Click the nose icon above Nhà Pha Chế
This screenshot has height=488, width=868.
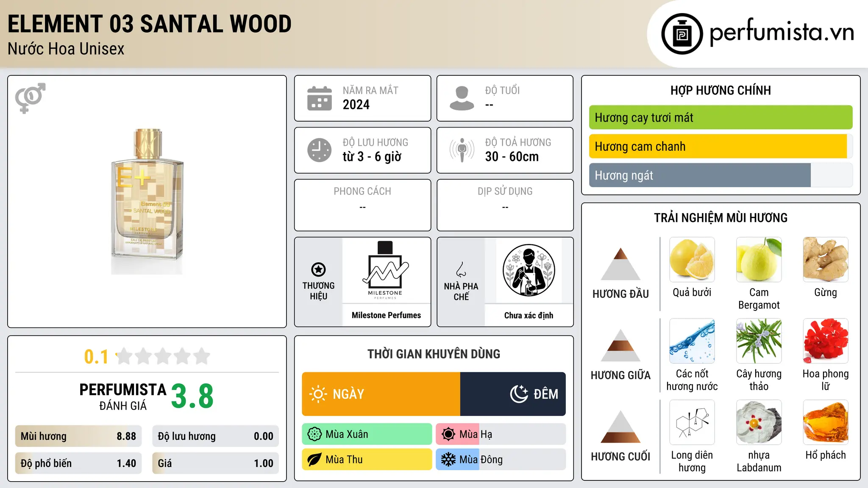click(x=461, y=269)
